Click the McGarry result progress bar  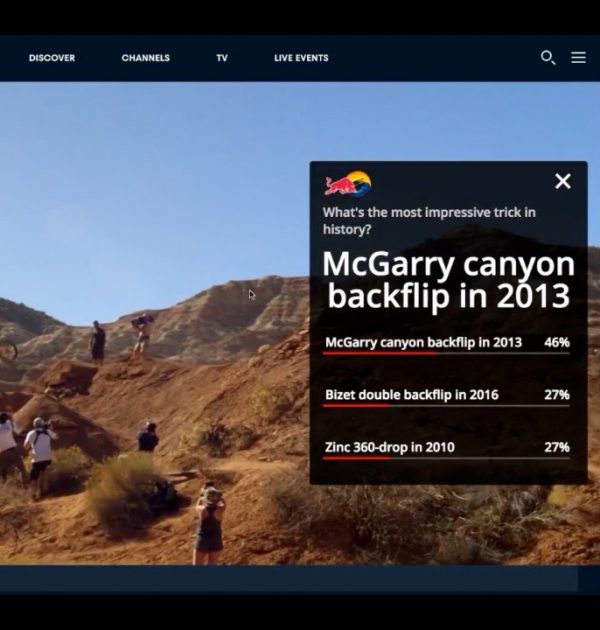[446, 353]
